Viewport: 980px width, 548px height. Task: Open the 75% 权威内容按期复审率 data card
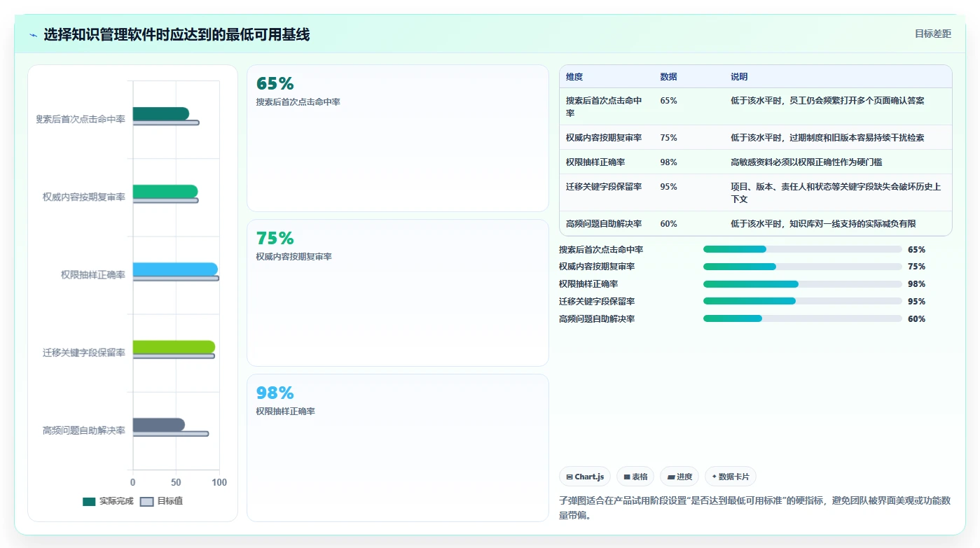pos(398,293)
